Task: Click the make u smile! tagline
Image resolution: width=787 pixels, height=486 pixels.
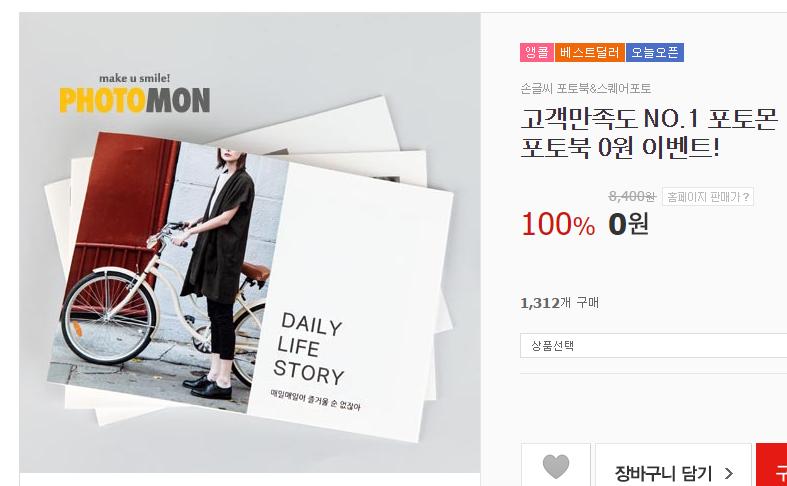Action: point(135,78)
